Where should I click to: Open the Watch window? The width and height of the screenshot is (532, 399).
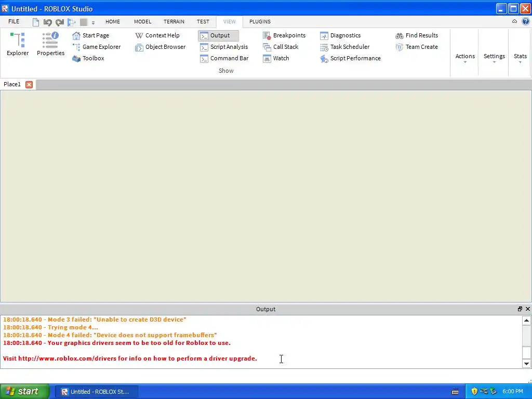pyautogui.click(x=276, y=58)
